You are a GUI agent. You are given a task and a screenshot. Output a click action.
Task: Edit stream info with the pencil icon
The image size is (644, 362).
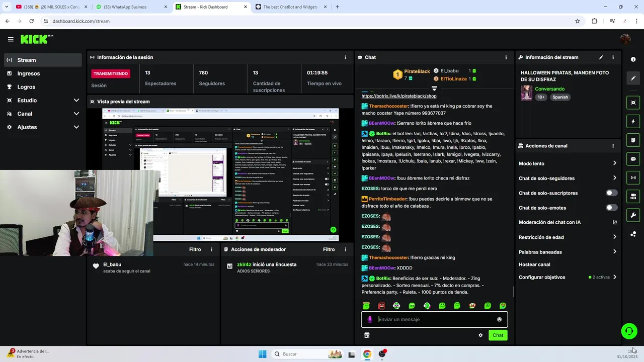601,57
